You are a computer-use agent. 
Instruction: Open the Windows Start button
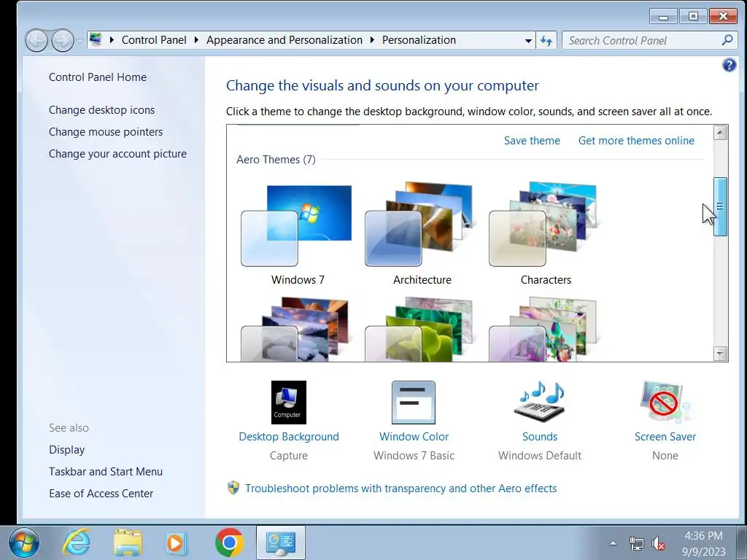click(23, 542)
